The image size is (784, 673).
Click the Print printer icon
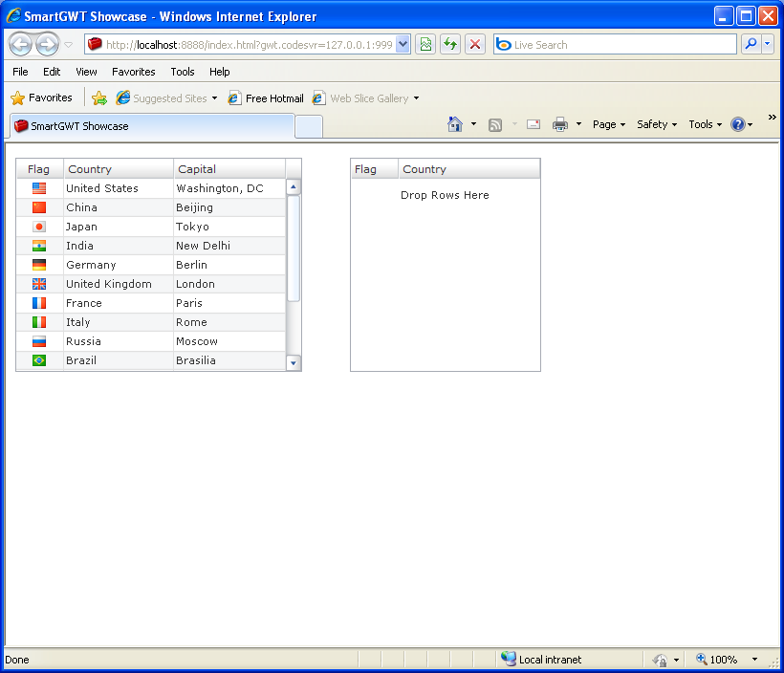[x=560, y=124]
